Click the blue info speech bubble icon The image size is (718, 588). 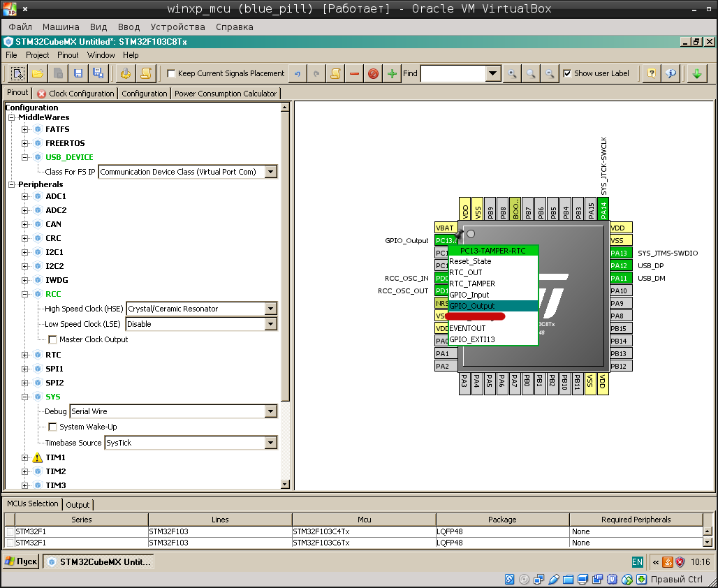(x=671, y=73)
